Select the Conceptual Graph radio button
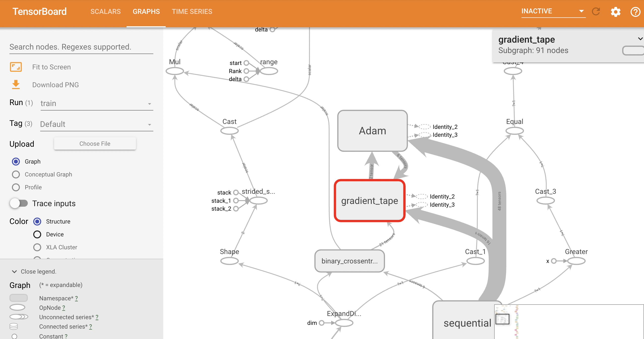644x339 pixels. [16, 174]
